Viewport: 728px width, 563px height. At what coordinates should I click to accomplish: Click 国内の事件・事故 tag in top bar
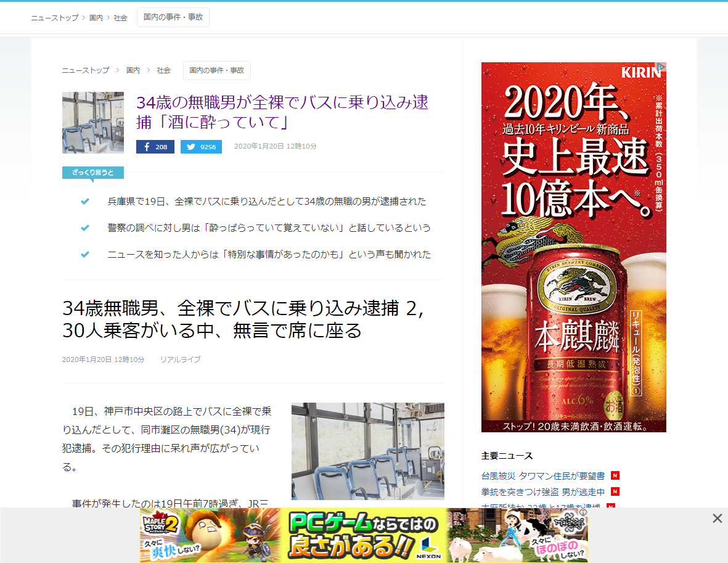tap(173, 17)
